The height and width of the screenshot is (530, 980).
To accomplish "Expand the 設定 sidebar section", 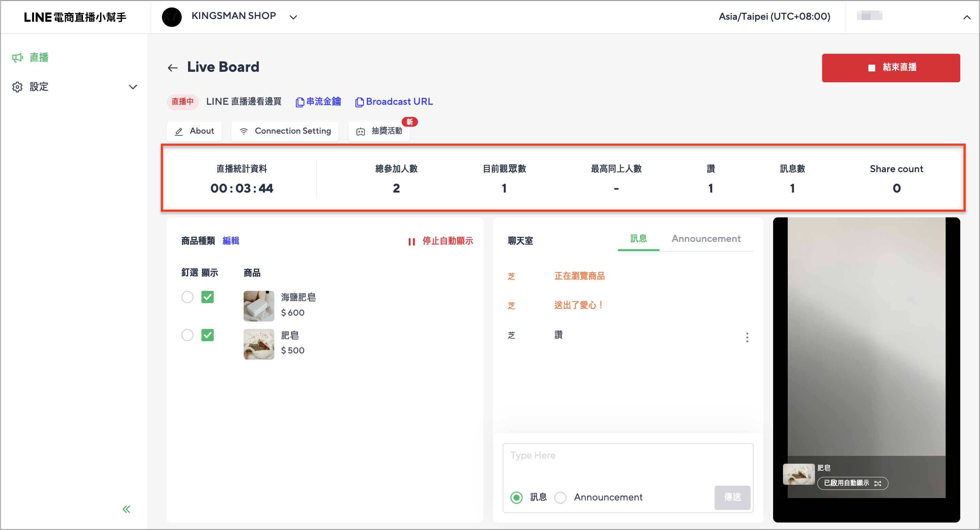I will (133, 87).
